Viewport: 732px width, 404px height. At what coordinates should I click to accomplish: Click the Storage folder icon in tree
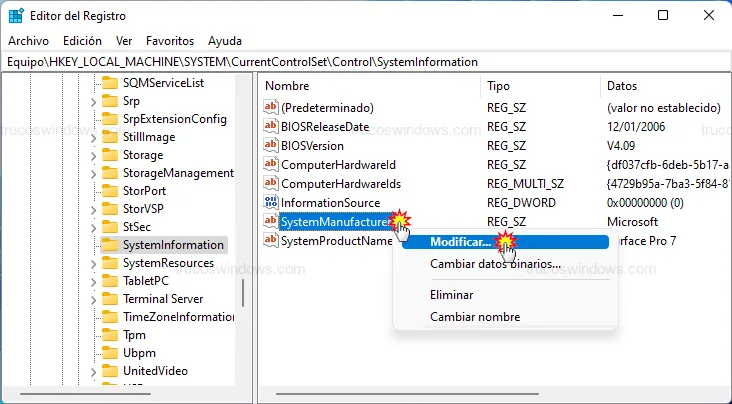pyautogui.click(x=110, y=155)
